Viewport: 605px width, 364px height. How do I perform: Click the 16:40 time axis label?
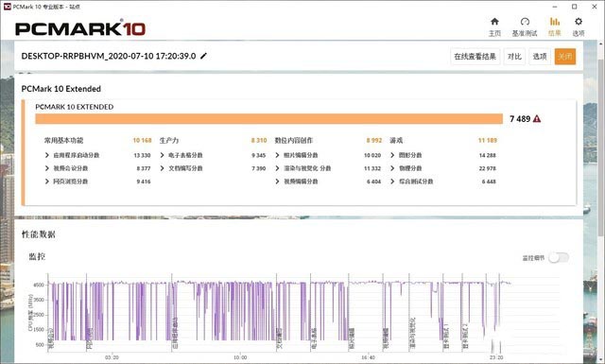tap(368, 357)
